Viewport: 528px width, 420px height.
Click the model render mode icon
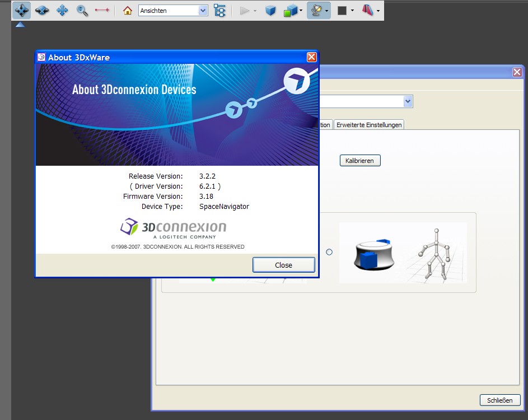pos(290,11)
